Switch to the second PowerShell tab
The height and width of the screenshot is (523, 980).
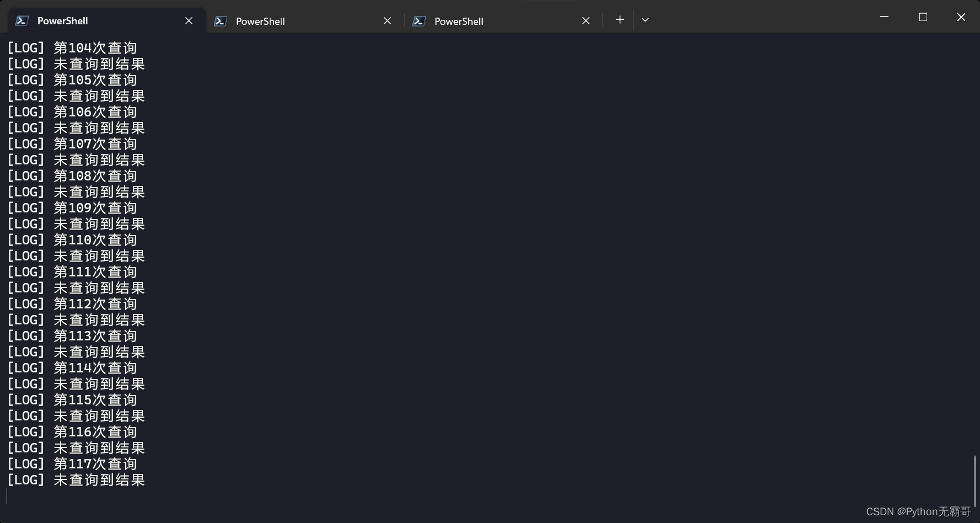(x=305, y=21)
